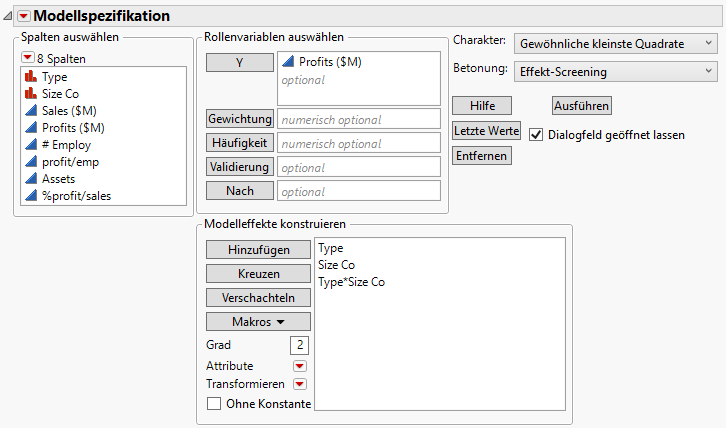Image resolution: width=726 pixels, height=428 pixels.
Task: Open the Charakter dropdown
Action: click(615, 43)
